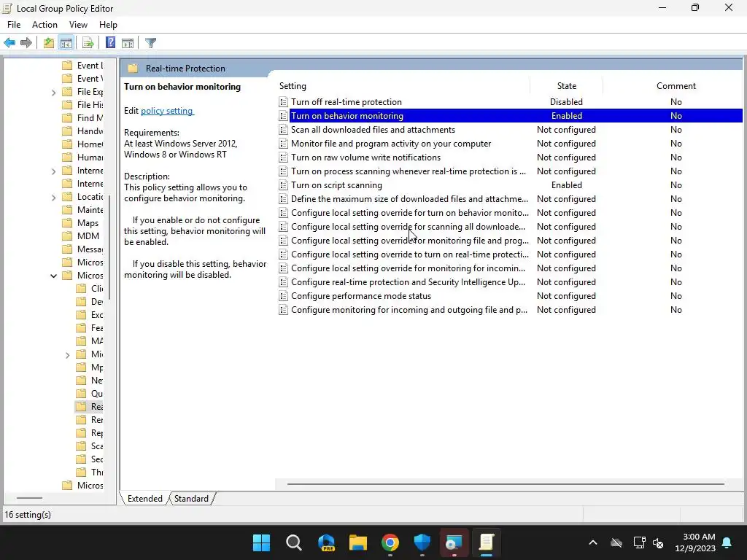This screenshot has height=560, width=747.
Task: Click folder icon next to Maps
Action: [x=68, y=223]
